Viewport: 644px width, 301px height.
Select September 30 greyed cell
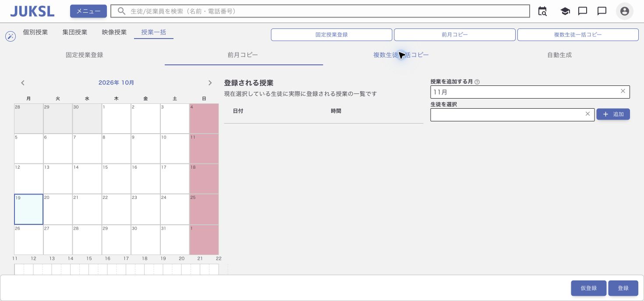click(x=87, y=119)
